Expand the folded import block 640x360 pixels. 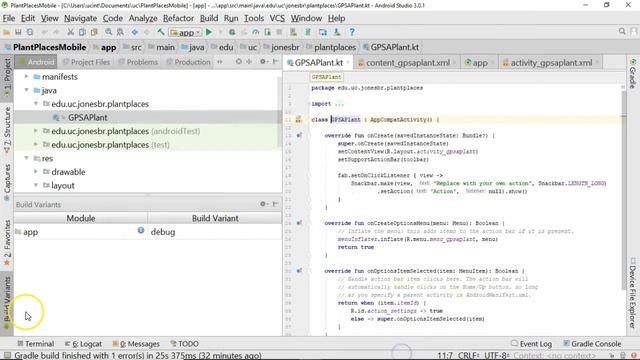pyautogui.click(x=339, y=104)
